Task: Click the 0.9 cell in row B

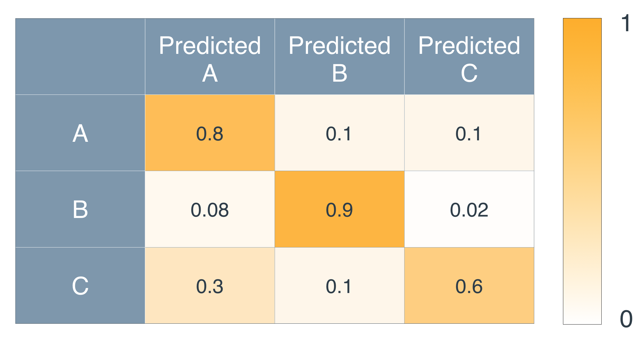Action: [x=339, y=209]
